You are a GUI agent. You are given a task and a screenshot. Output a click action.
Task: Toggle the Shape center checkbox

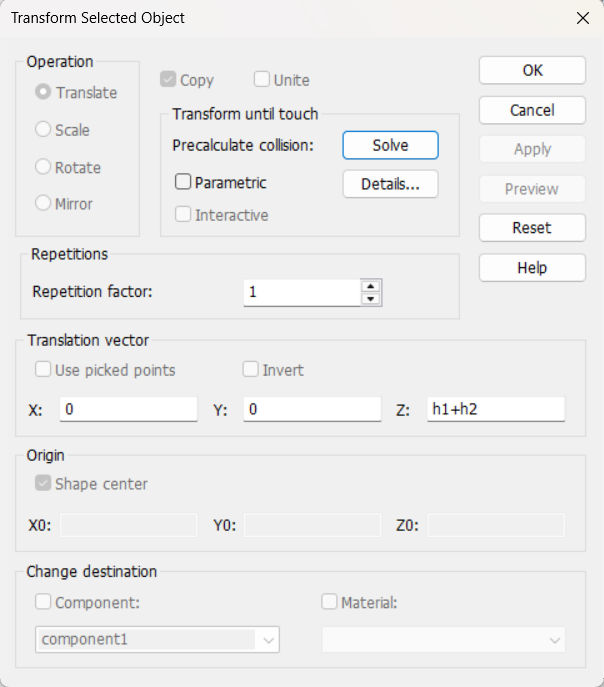(x=43, y=483)
